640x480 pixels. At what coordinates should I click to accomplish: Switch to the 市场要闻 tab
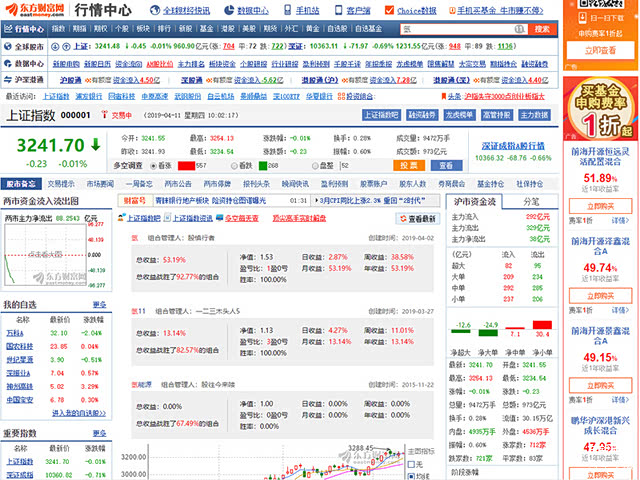(x=100, y=184)
